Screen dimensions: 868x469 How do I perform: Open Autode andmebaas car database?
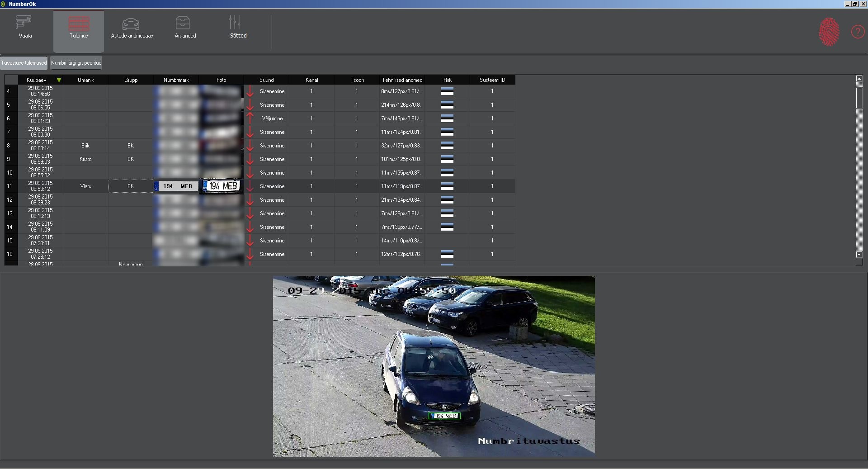132,28
